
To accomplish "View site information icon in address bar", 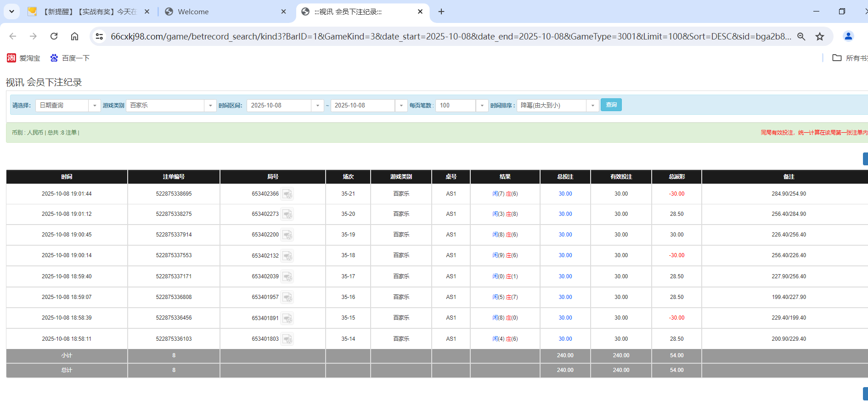I will (x=99, y=36).
